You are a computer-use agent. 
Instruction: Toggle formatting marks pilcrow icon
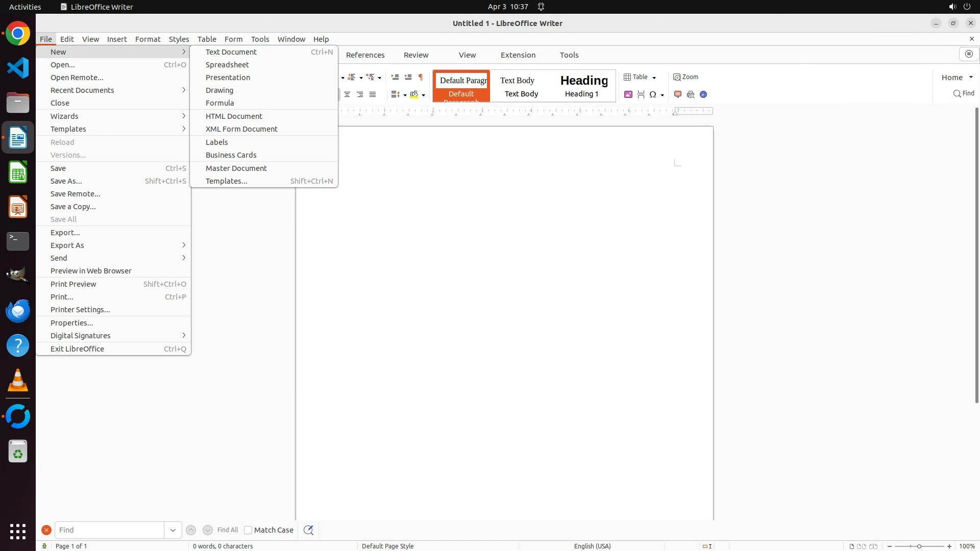pos(421,77)
